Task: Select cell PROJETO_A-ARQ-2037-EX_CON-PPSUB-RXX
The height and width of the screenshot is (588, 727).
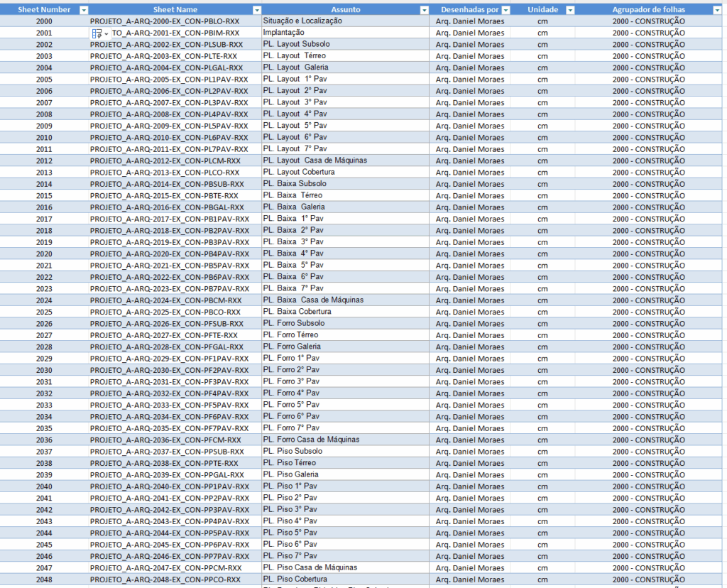Action: [175, 452]
